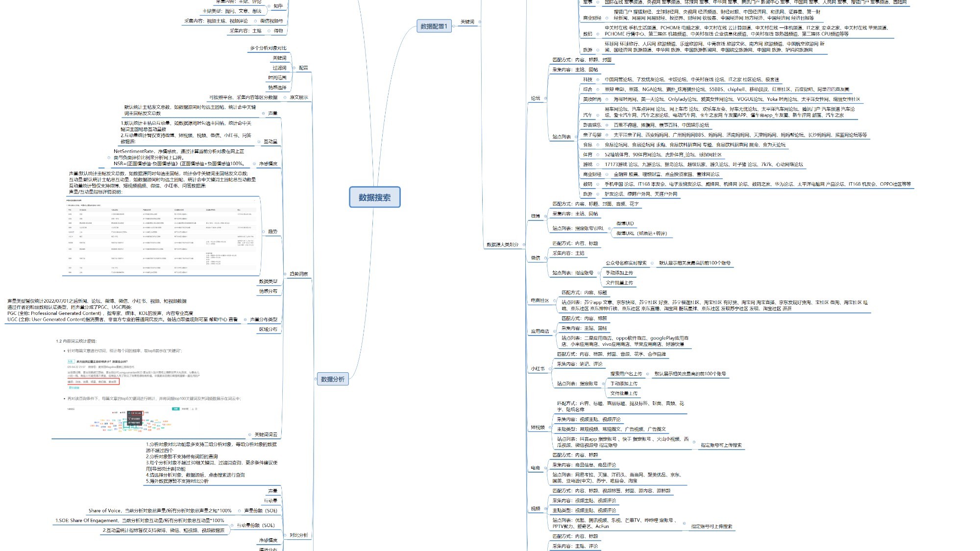Collapse the 应用商店 node expander
This screenshot has height=551, width=980.
[x=555, y=332]
